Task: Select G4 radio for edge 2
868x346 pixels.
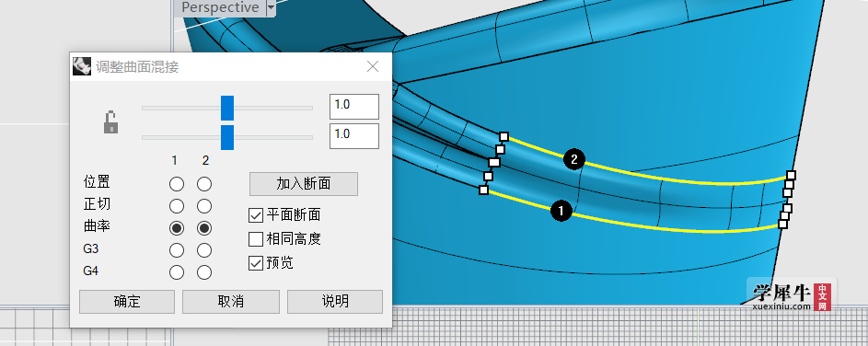Action: (204, 272)
